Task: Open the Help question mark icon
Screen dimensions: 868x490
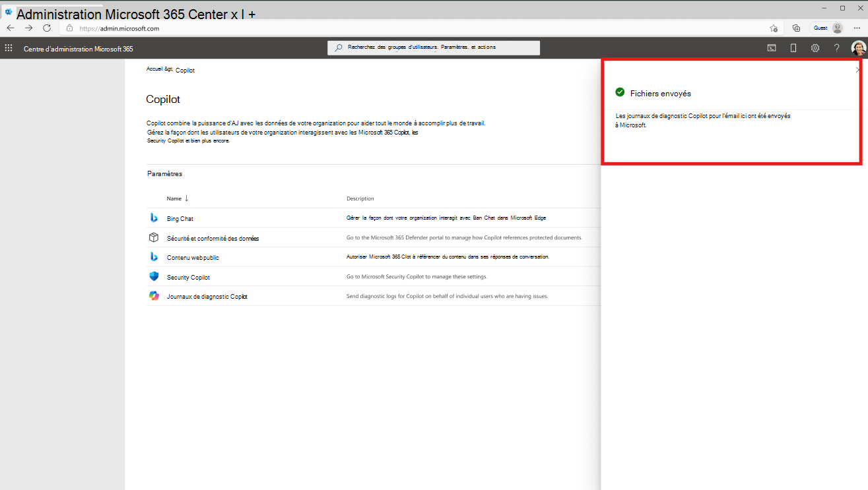Action: 836,48
